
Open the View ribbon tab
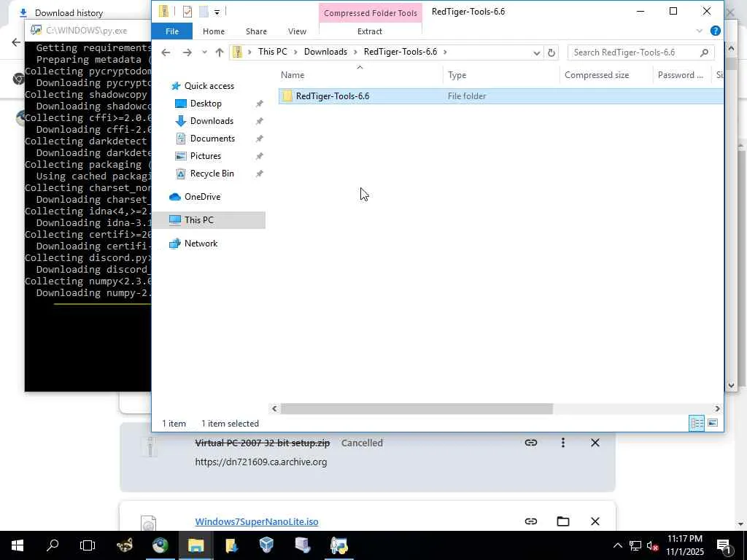point(297,31)
